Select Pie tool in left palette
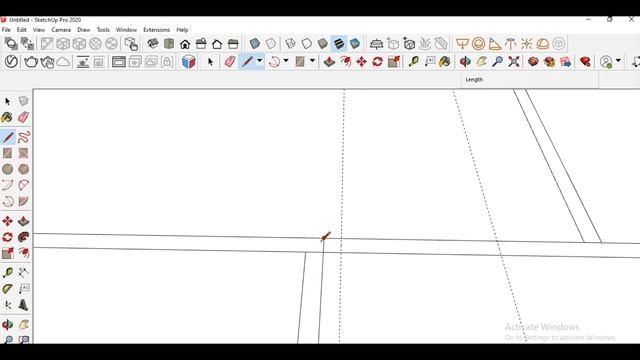 coord(24,201)
